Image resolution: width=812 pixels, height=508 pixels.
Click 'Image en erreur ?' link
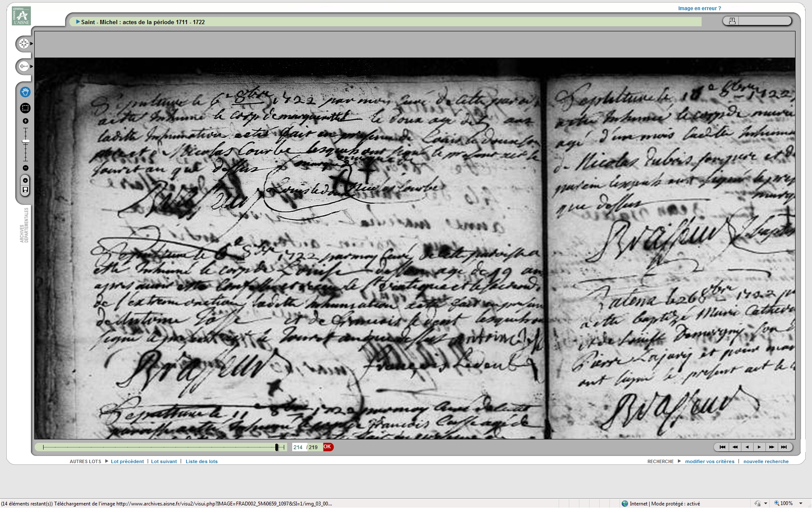coord(699,8)
